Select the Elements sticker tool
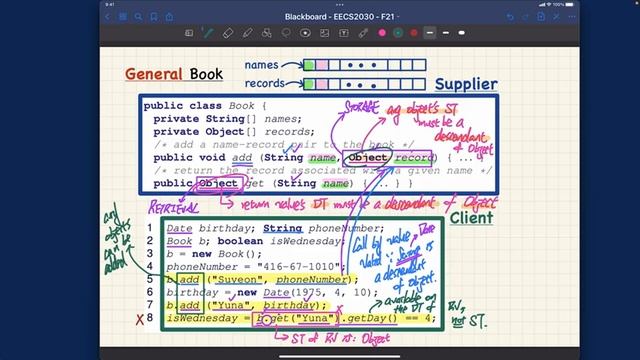The height and width of the screenshot is (360, 640). [305, 33]
